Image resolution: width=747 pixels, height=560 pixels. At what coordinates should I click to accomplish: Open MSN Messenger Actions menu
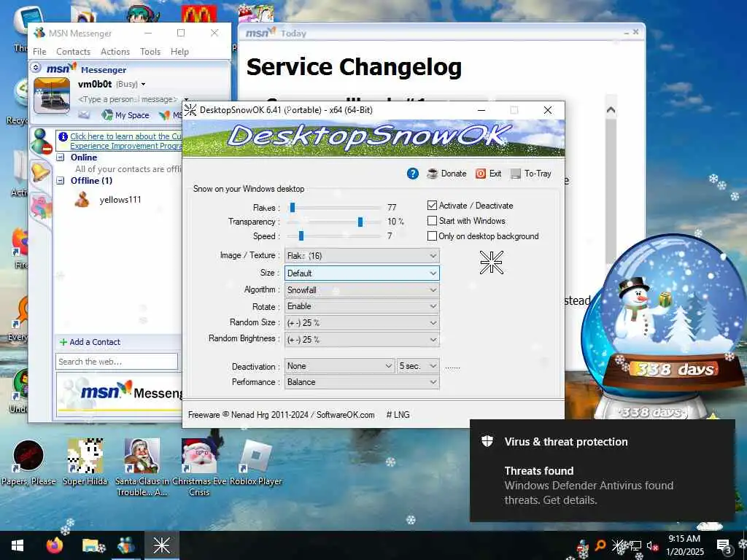(x=115, y=52)
